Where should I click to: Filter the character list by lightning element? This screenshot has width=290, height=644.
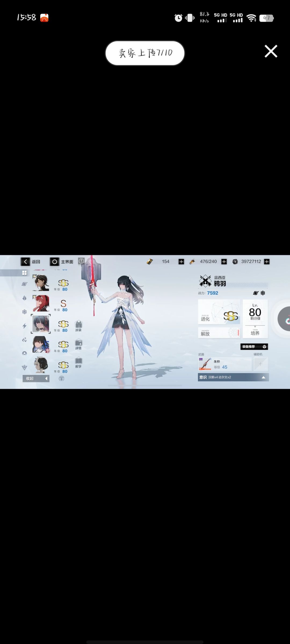pyautogui.click(x=24, y=326)
